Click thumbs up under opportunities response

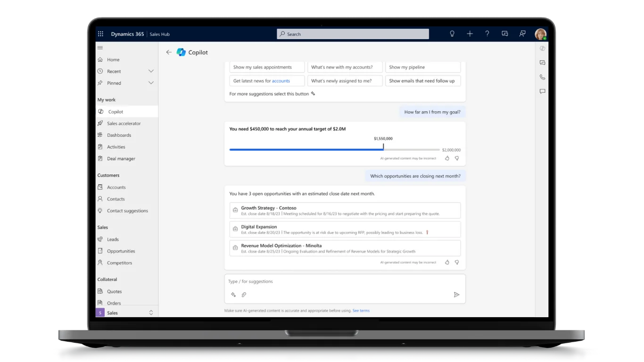tap(447, 262)
